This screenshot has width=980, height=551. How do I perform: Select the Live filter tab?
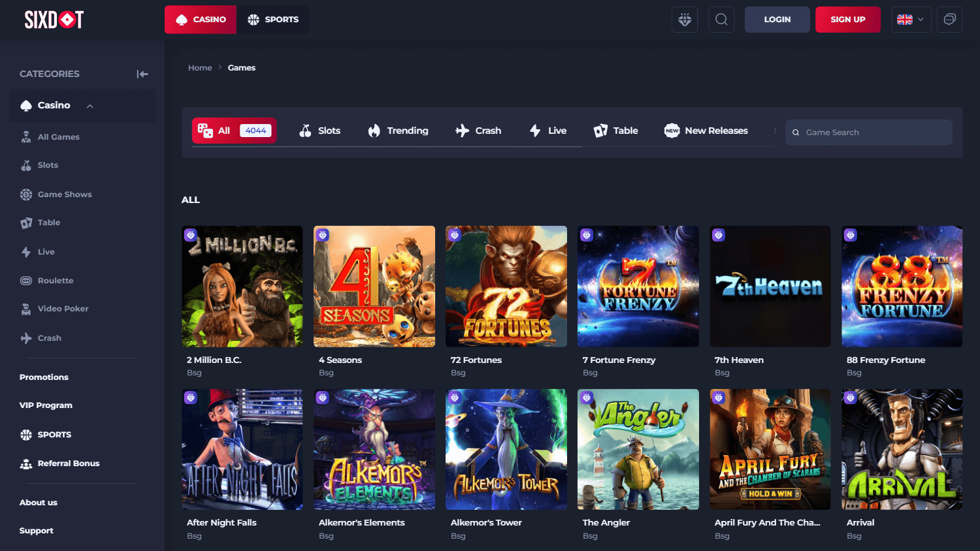point(547,131)
